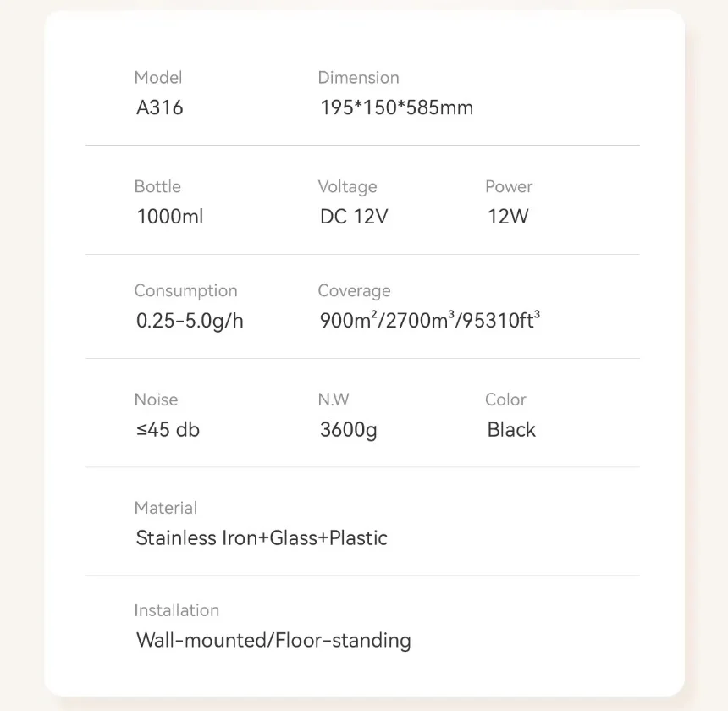
Task: Click the Coverage area value text
Action: coord(430,322)
